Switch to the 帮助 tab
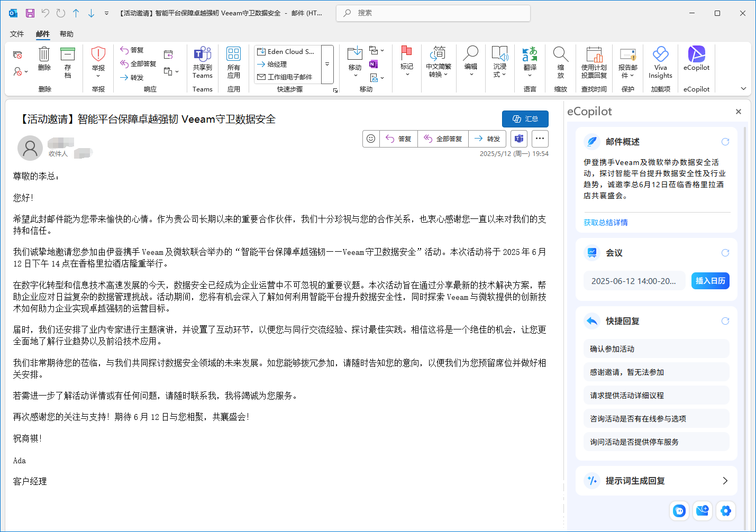The image size is (756, 532). pyautogui.click(x=66, y=33)
